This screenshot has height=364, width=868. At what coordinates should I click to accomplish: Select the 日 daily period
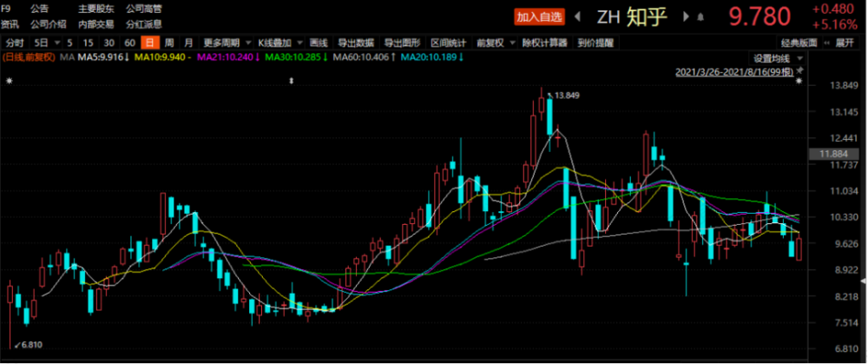tap(150, 43)
